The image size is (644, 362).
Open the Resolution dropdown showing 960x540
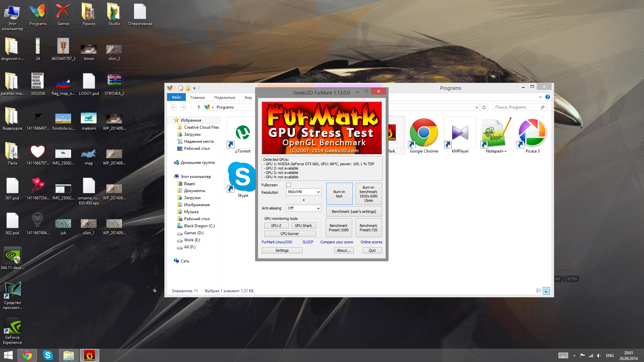[x=303, y=192]
